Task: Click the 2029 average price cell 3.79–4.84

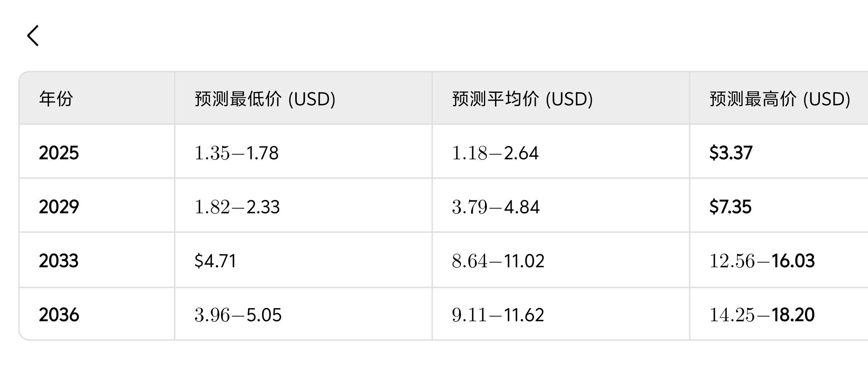Action: click(x=496, y=207)
